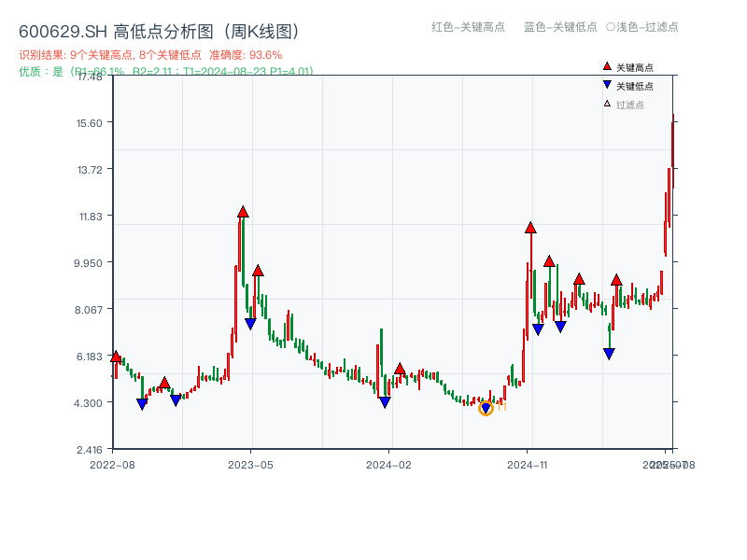Select the red key-high marker above the 2024-11 spike
The image size is (747, 560).
(x=531, y=229)
